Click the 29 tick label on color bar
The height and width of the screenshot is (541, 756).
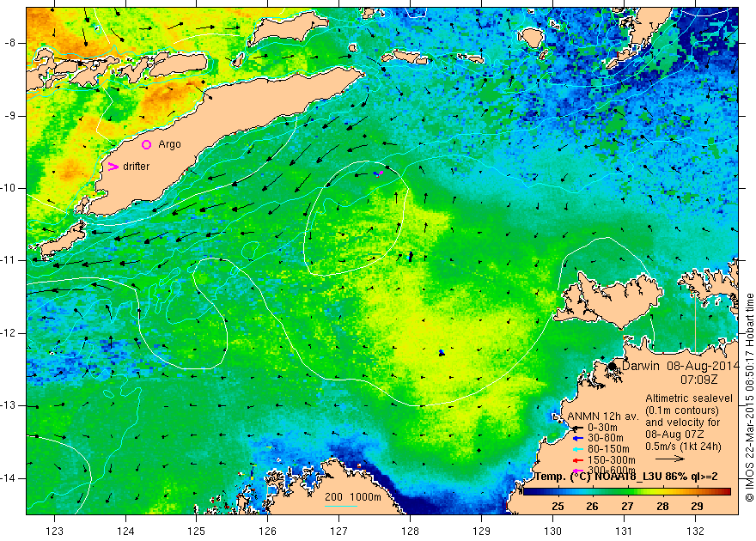pyautogui.click(x=697, y=507)
